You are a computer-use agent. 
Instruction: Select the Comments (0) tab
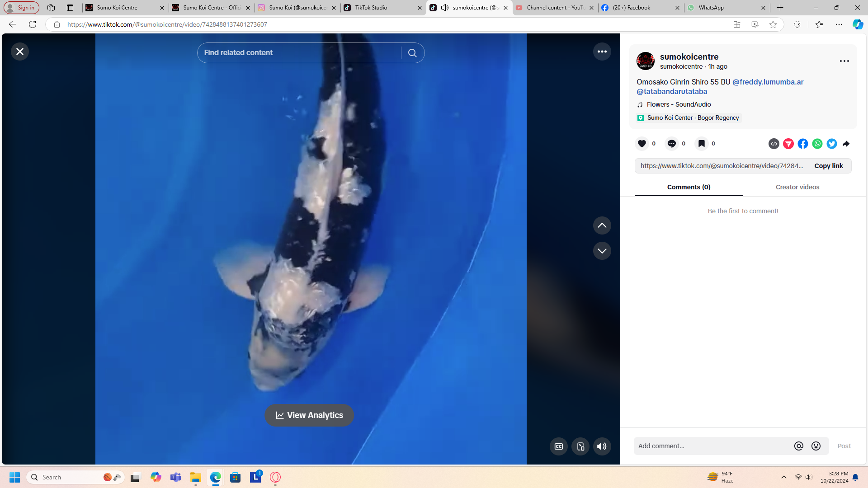tap(689, 187)
